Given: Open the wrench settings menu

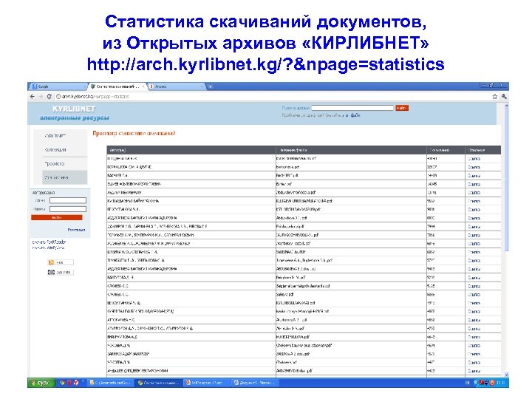Looking at the screenshot, I should (x=504, y=97).
